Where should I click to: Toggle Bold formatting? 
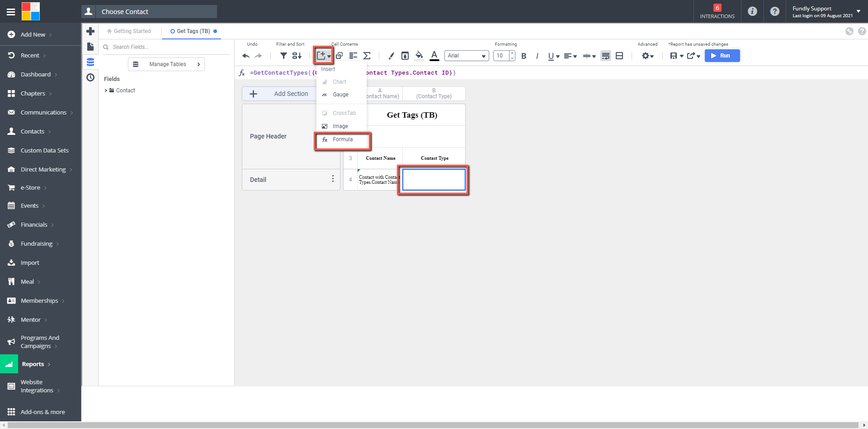click(524, 56)
